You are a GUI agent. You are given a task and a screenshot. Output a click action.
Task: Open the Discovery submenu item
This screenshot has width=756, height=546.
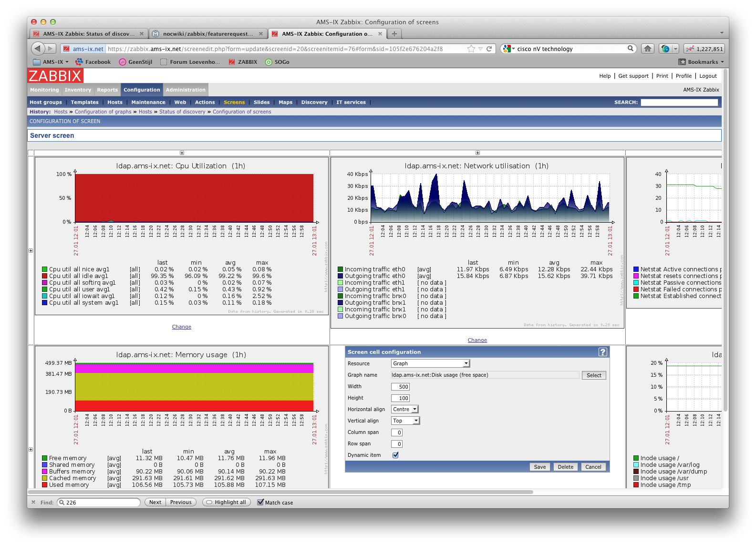[x=314, y=102]
